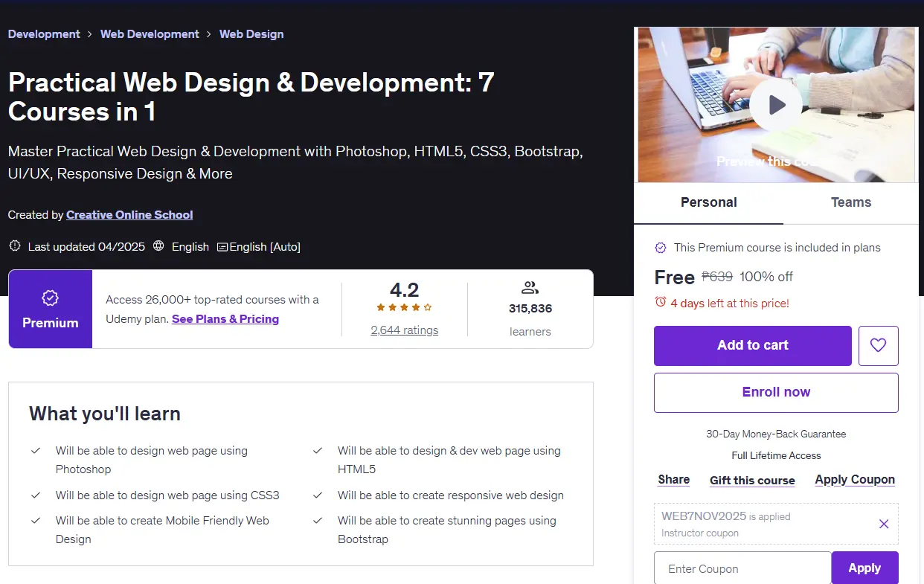Click the closed captions icon
This screenshot has width=924, height=584.
[x=222, y=247]
